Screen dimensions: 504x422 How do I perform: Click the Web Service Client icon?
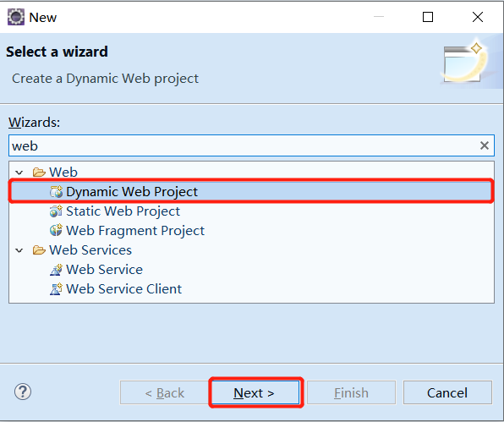point(57,289)
